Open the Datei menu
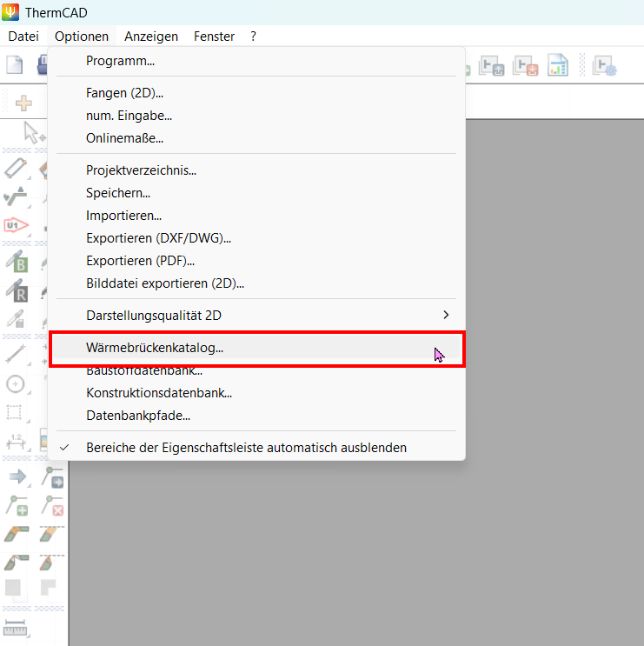The width and height of the screenshot is (644, 646). coord(23,37)
